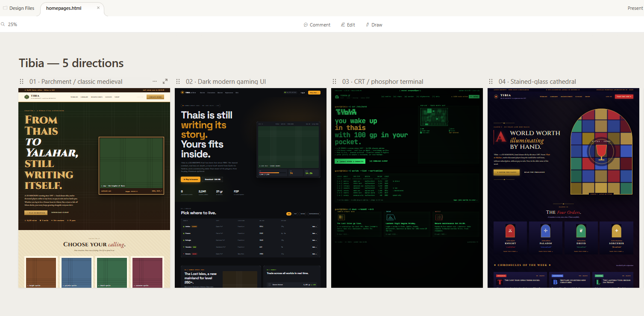This screenshot has height=316, width=644.
Task: Grab the handle of artboard 01 Parchment
Action: [21, 81]
